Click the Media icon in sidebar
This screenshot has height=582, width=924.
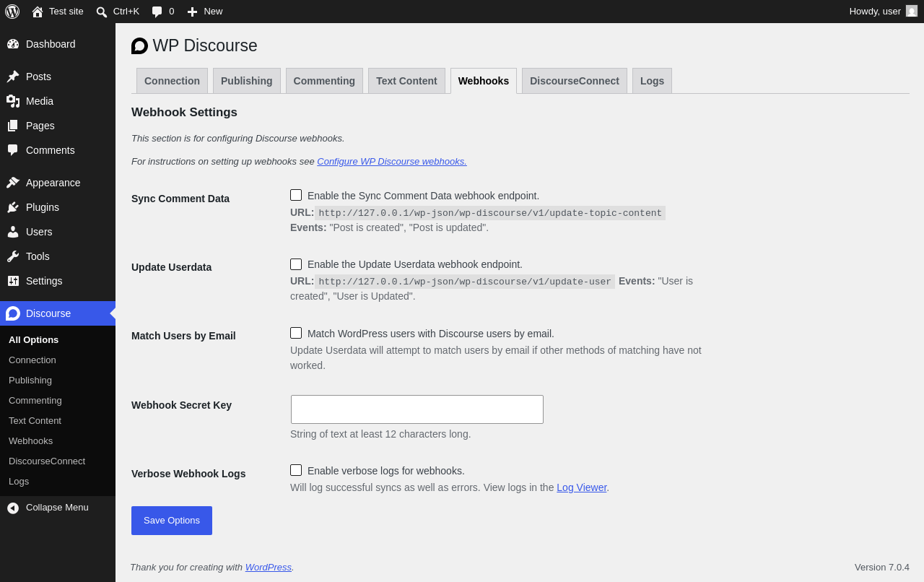tap(13, 101)
